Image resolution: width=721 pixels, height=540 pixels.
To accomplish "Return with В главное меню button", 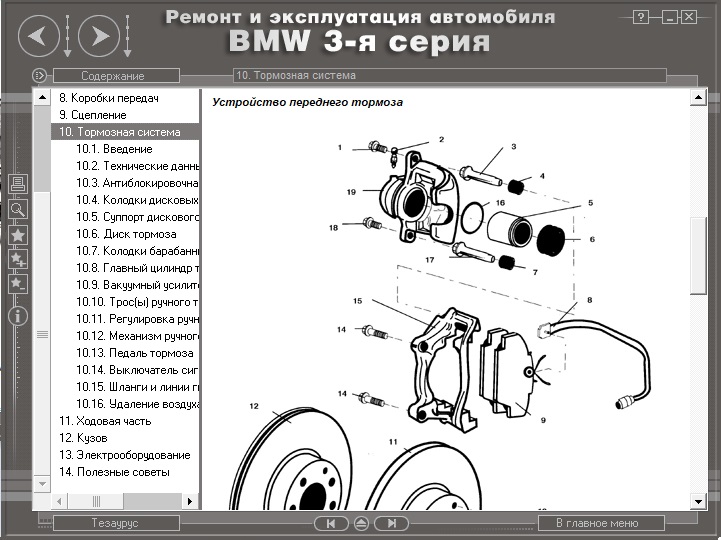I will (x=601, y=523).
